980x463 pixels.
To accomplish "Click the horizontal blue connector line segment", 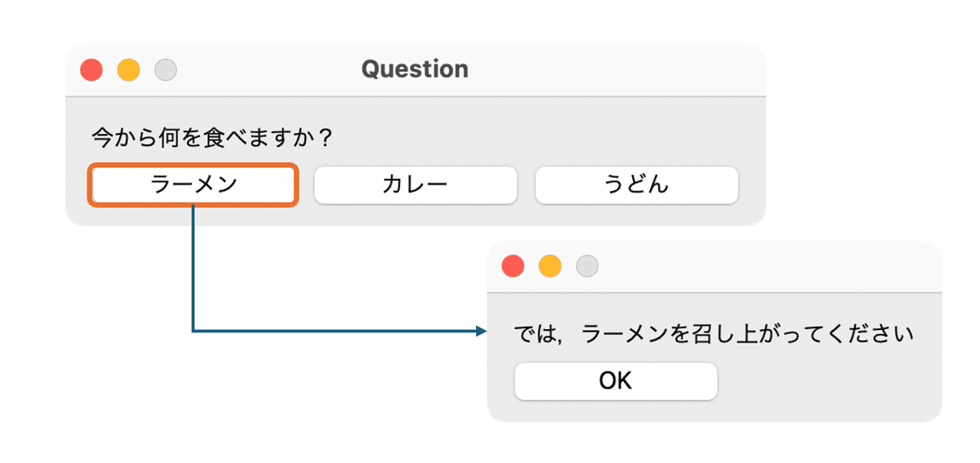I will coord(334,332).
